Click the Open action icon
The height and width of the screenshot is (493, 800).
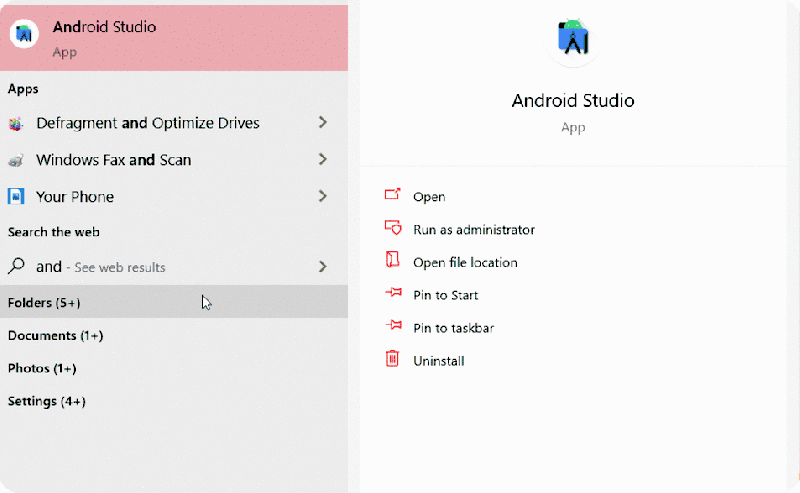[392, 194]
